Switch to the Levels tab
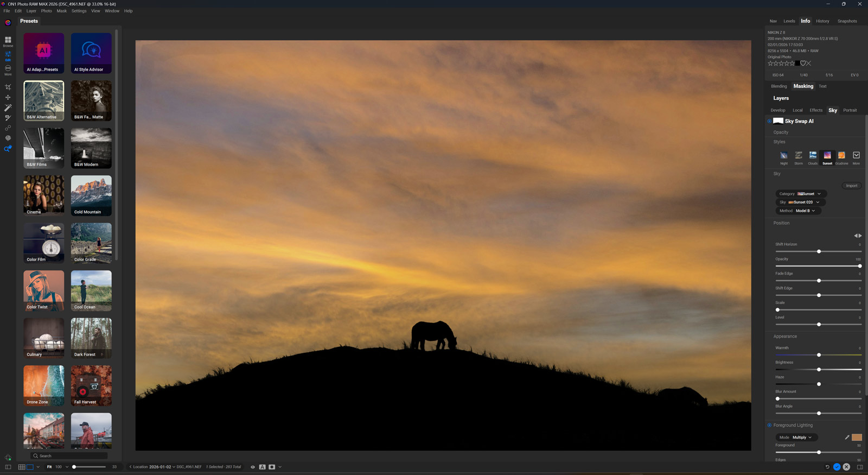868x475 pixels. pyautogui.click(x=789, y=21)
